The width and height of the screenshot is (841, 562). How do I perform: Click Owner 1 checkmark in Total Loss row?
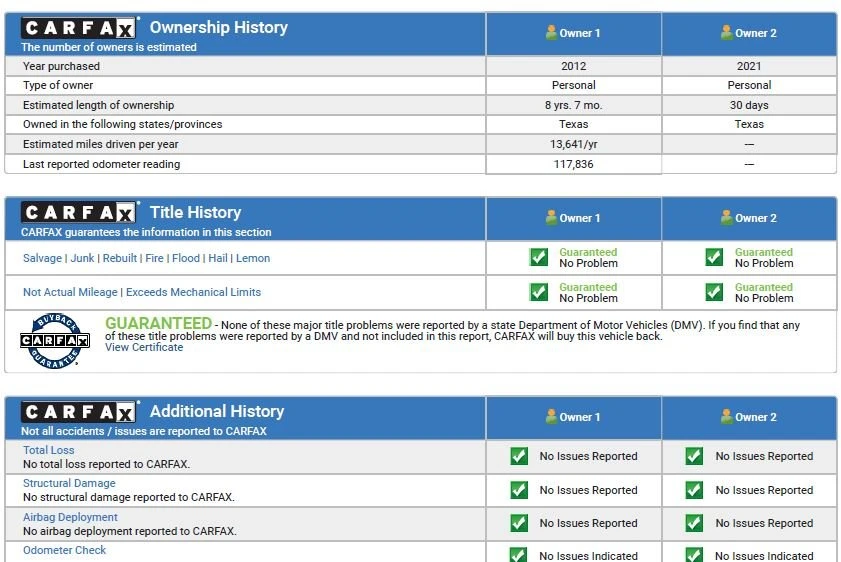point(519,456)
